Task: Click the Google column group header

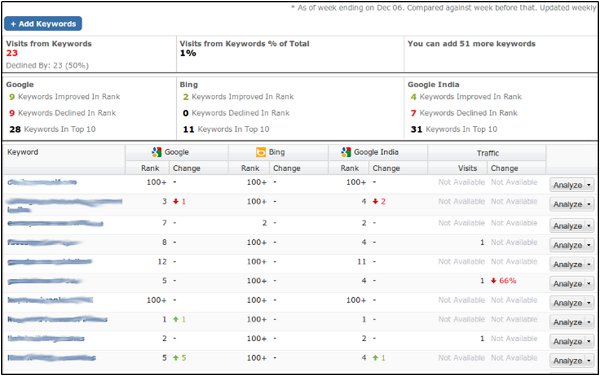Action: (176, 152)
